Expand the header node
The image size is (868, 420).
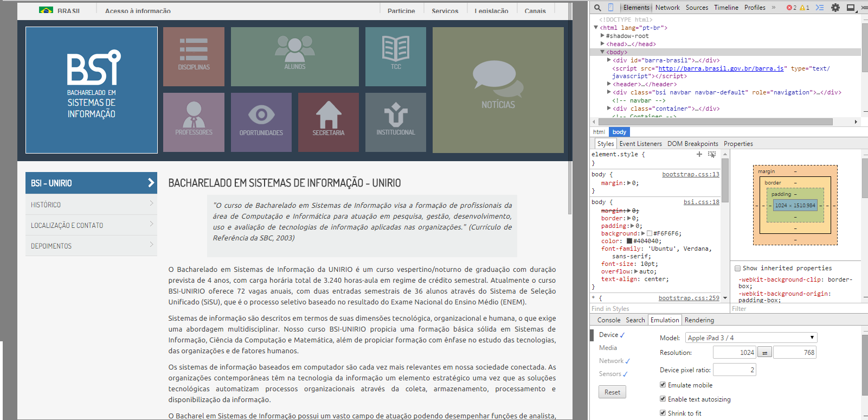(609, 84)
